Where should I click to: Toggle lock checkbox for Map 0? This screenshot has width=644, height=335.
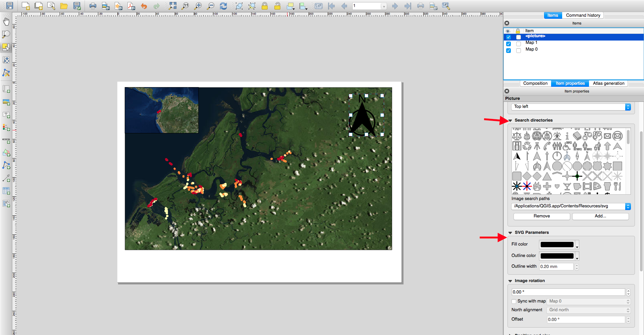[519, 51]
